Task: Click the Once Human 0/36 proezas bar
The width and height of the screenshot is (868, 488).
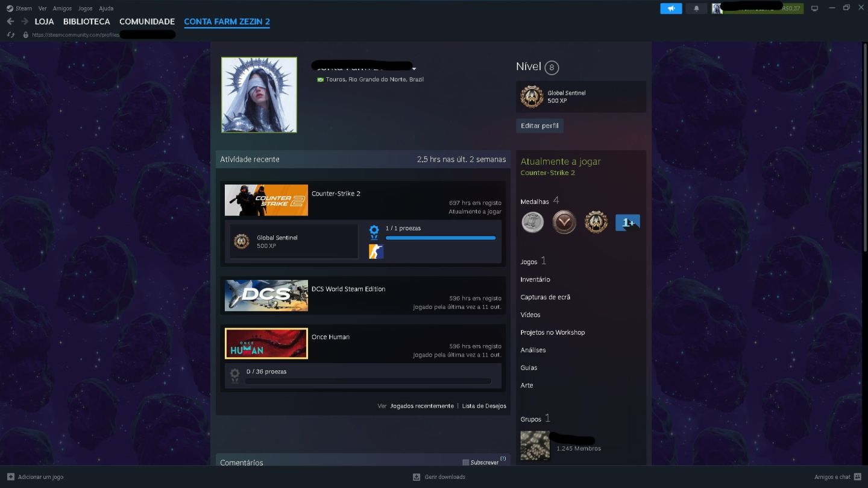Action: point(368,381)
